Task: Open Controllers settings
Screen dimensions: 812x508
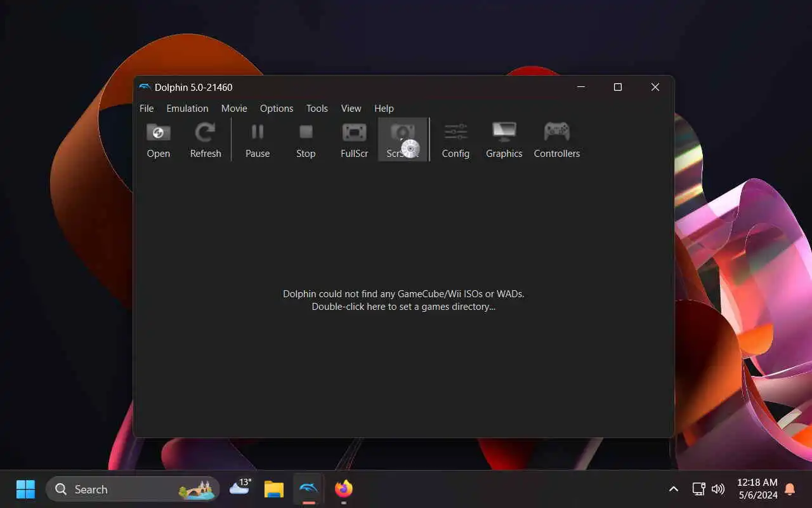Action: [557, 140]
